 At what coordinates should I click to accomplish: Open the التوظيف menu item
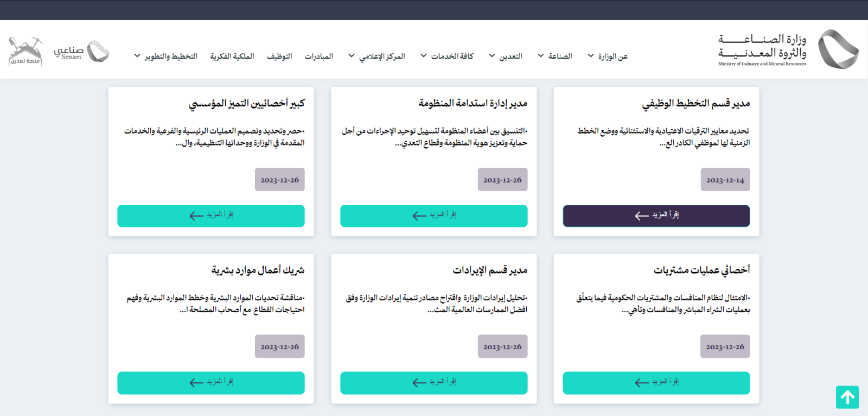[279, 56]
